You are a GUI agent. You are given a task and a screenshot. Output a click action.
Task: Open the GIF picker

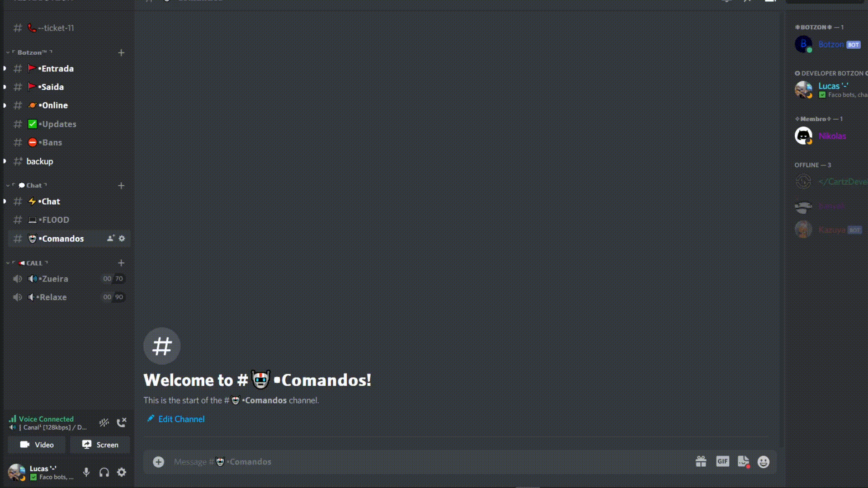coord(722,461)
